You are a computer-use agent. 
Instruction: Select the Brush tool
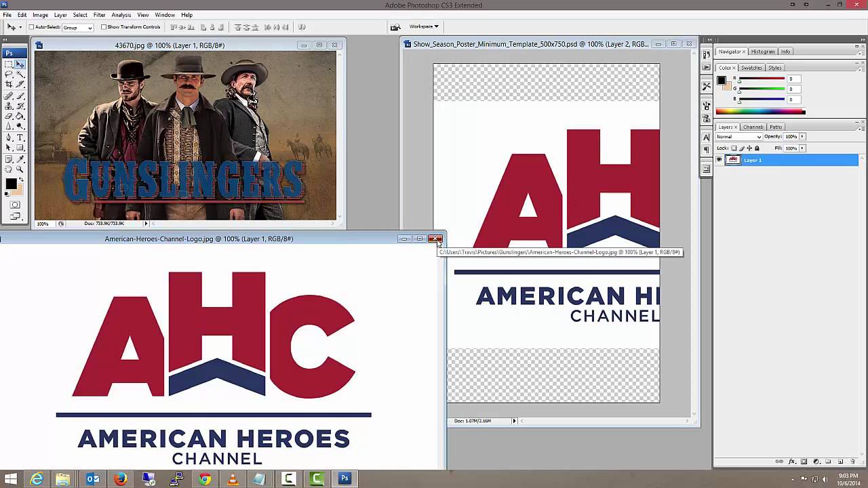coord(20,96)
